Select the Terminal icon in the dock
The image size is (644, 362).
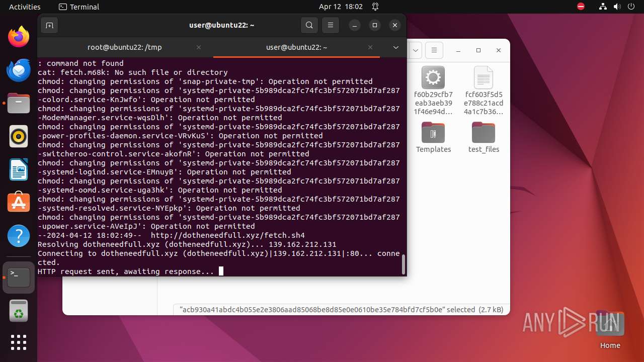19,278
